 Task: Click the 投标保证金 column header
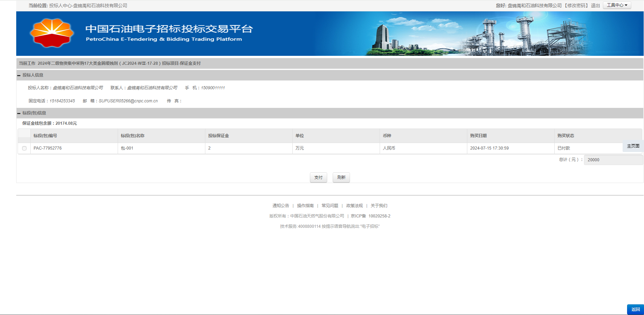click(249, 136)
